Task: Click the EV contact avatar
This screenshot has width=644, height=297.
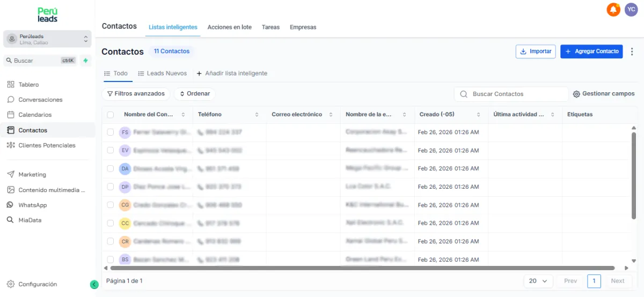Action: point(125,151)
